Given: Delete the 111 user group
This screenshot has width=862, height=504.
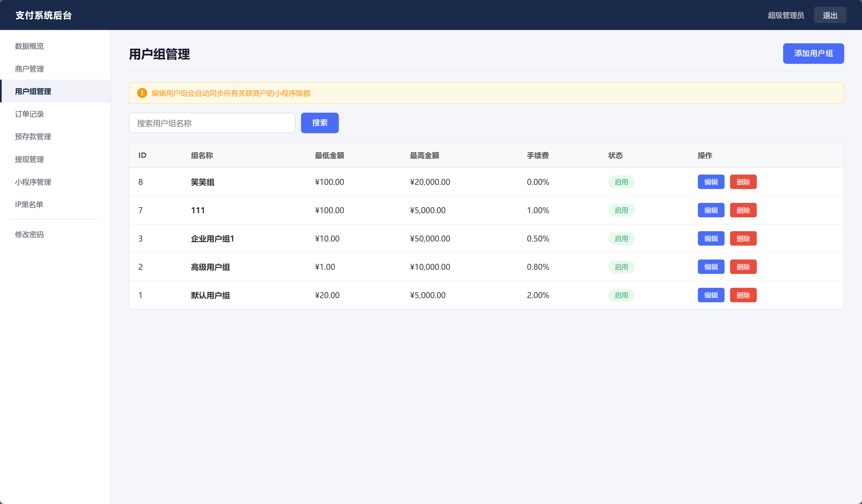Looking at the screenshot, I should (743, 210).
